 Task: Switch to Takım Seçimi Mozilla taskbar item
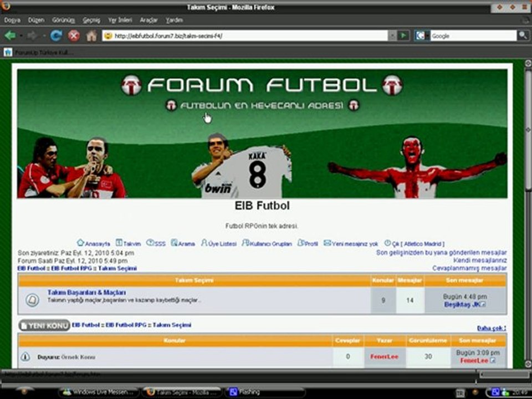pos(182,392)
